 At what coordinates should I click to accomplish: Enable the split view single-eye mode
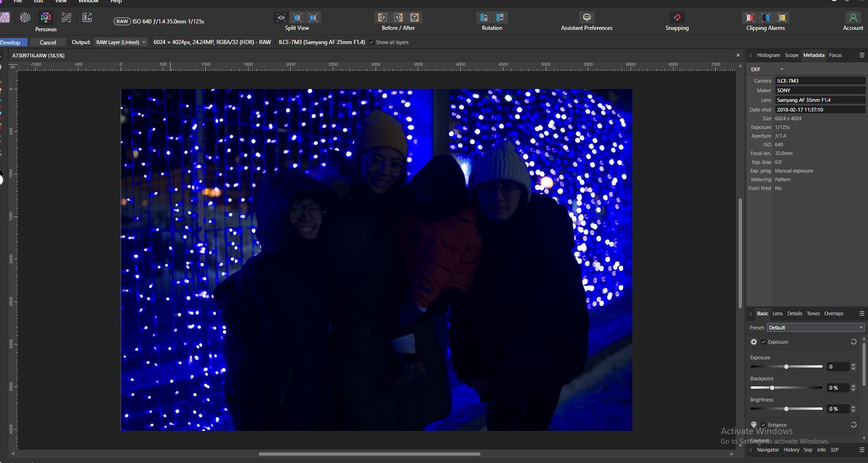tap(281, 18)
